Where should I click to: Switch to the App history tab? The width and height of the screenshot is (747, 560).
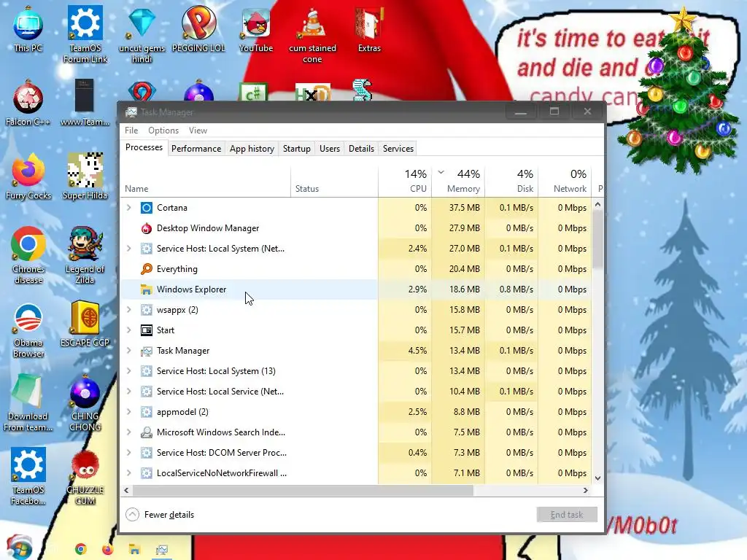tap(252, 149)
